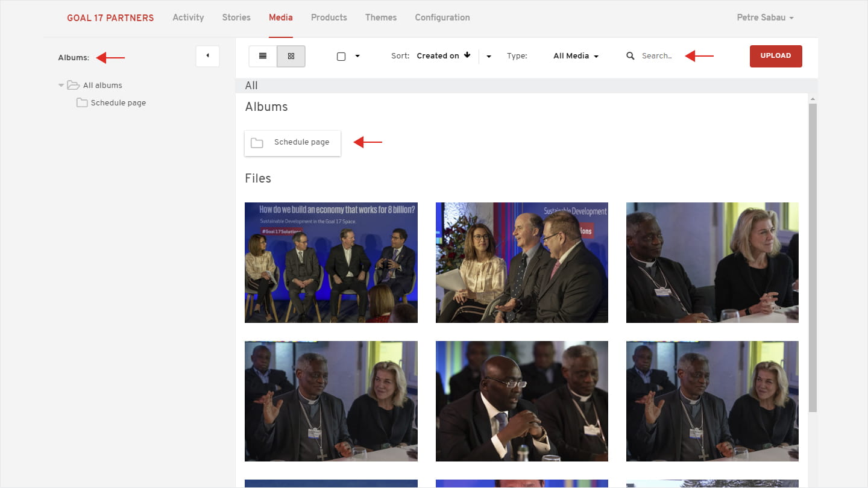Screen dimensions: 868x488
Task: Collapse the albums sidebar panel
Action: click(x=207, y=56)
